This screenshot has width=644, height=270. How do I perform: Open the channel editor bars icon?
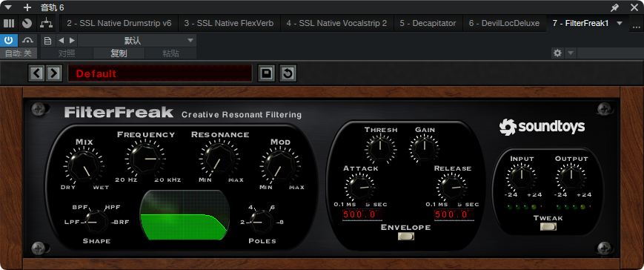[9, 24]
